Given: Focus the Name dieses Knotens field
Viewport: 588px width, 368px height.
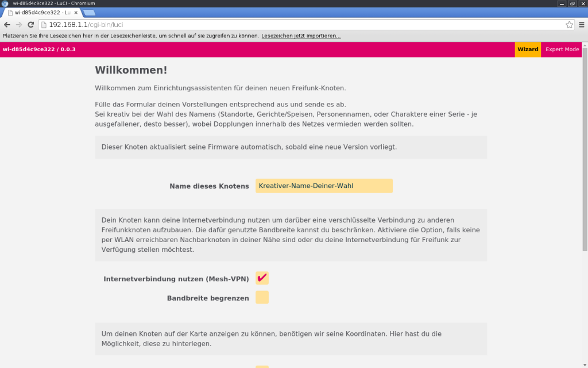Looking at the screenshot, I should coord(324,186).
